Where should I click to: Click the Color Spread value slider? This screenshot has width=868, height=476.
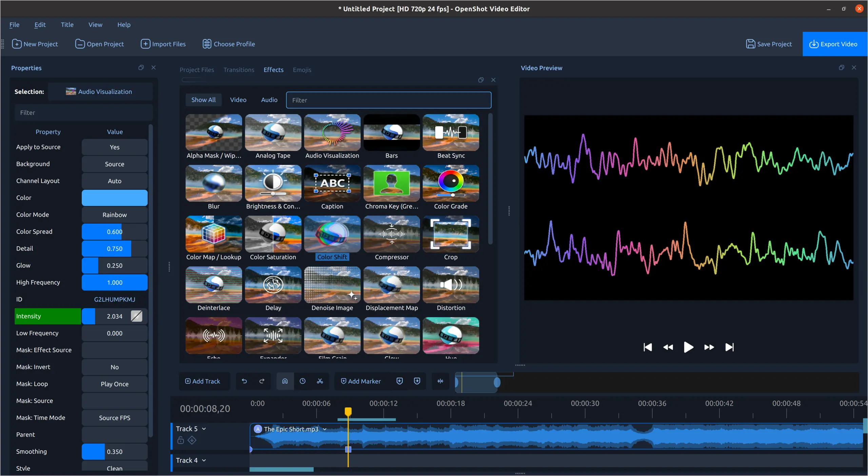click(x=115, y=232)
